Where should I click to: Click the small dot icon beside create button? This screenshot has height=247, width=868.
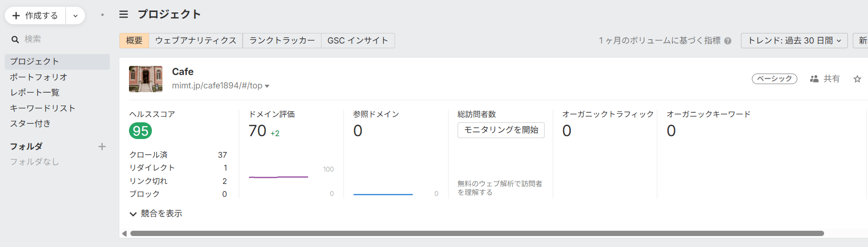pos(102,15)
